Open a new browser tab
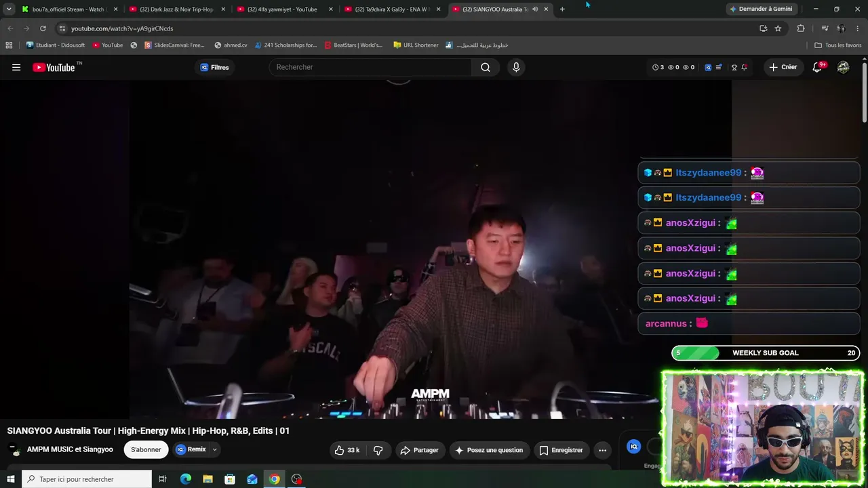The height and width of the screenshot is (488, 868). coord(562,9)
